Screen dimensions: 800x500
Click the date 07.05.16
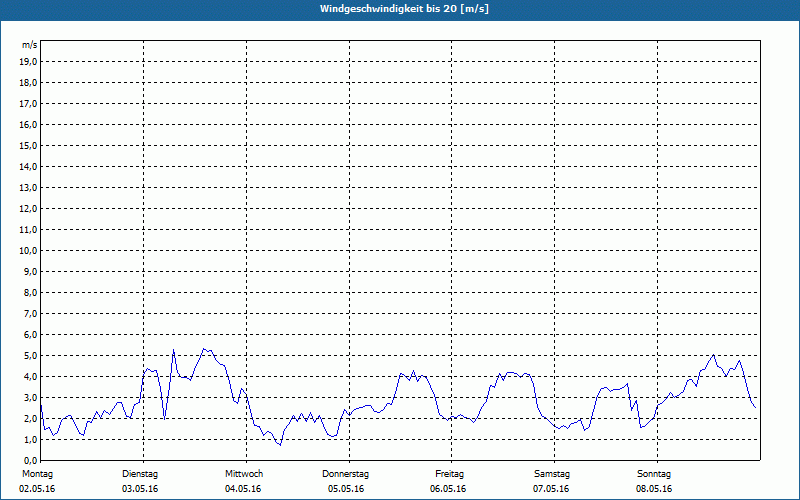pyautogui.click(x=551, y=489)
